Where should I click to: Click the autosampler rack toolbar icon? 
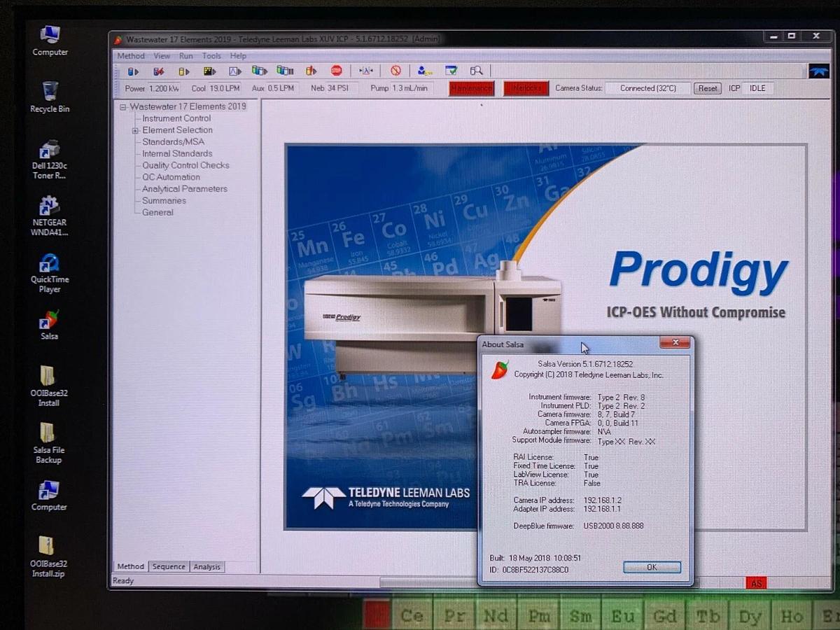pyautogui.click(x=285, y=71)
